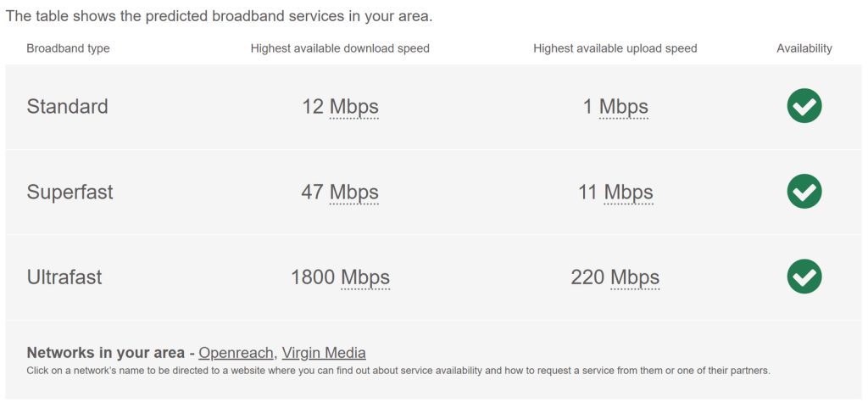The width and height of the screenshot is (868, 408).
Task: Select the Superfast broadband row label
Action: click(70, 193)
